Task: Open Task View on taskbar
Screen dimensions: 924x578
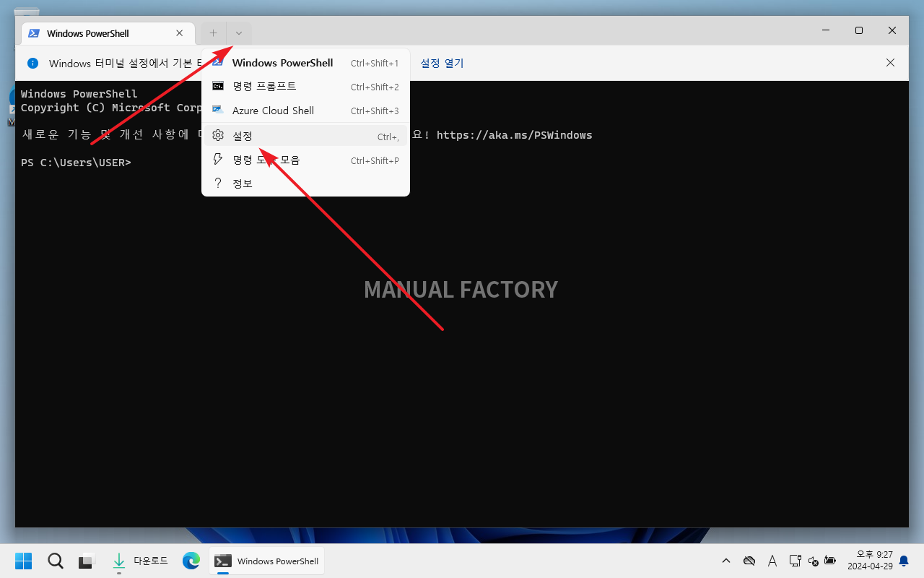Action: [87, 561]
